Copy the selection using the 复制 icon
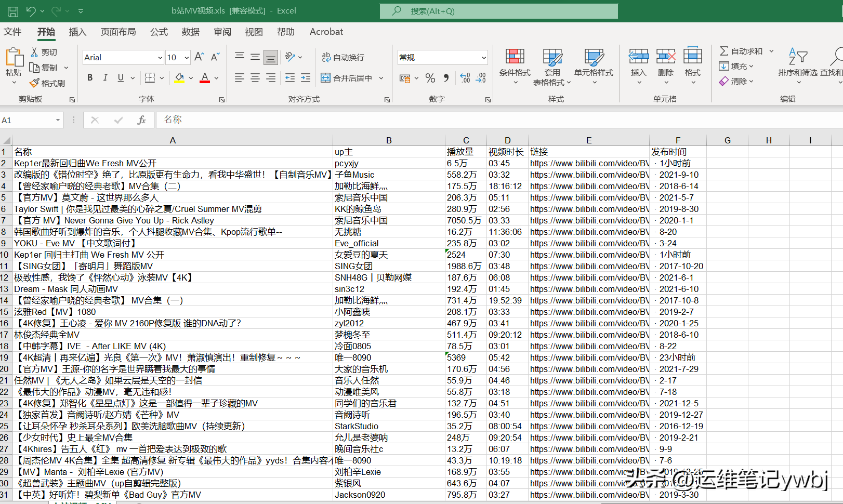Image resolution: width=843 pixels, height=504 pixels. (35, 68)
